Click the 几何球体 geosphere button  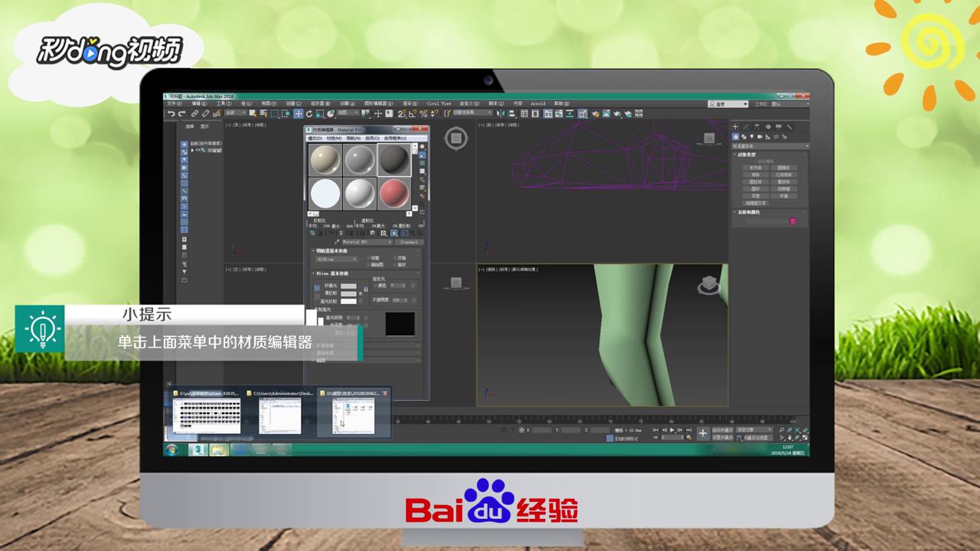(784, 174)
